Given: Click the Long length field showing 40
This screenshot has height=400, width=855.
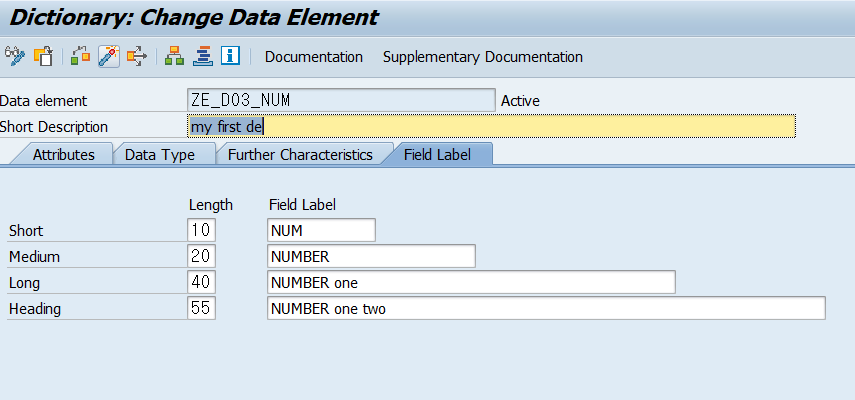Looking at the screenshot, I should 201,282.
